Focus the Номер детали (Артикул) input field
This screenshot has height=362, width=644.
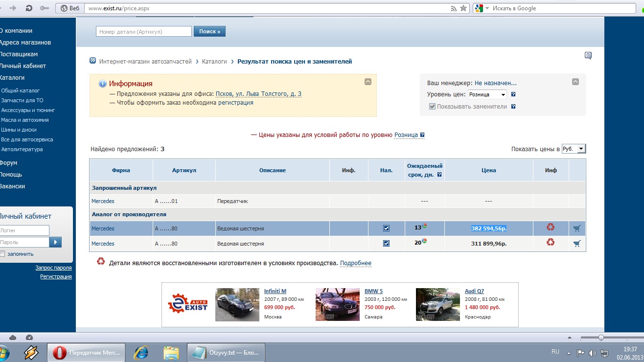click(144, 31)
